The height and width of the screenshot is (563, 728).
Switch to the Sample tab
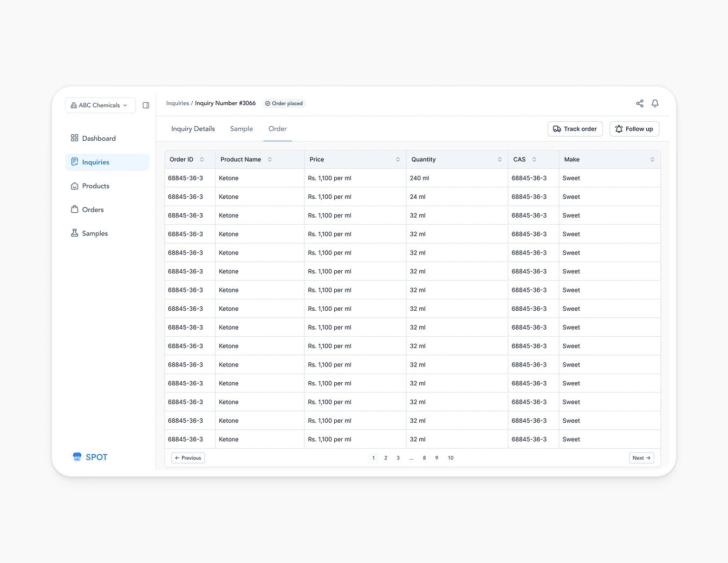pos(242,129)
